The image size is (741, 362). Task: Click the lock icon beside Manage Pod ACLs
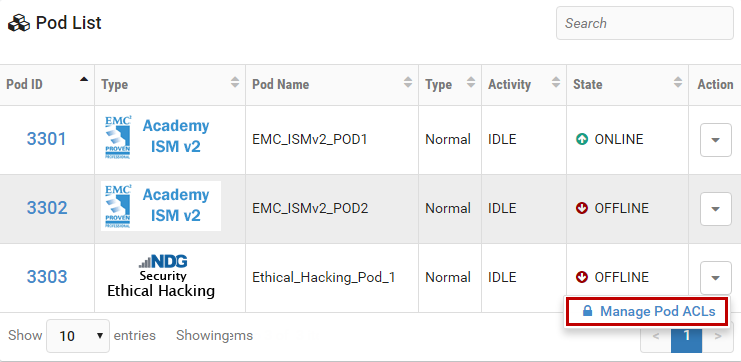(x=587, y=311)
